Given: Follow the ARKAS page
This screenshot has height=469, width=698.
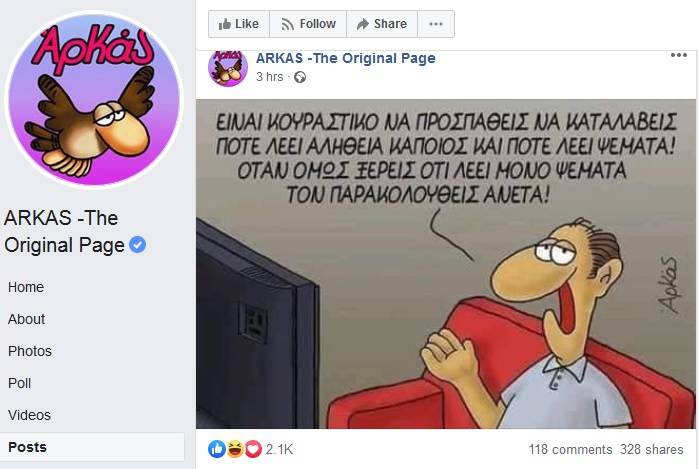Looking at the screenshot, I should [x=308, y=24].
